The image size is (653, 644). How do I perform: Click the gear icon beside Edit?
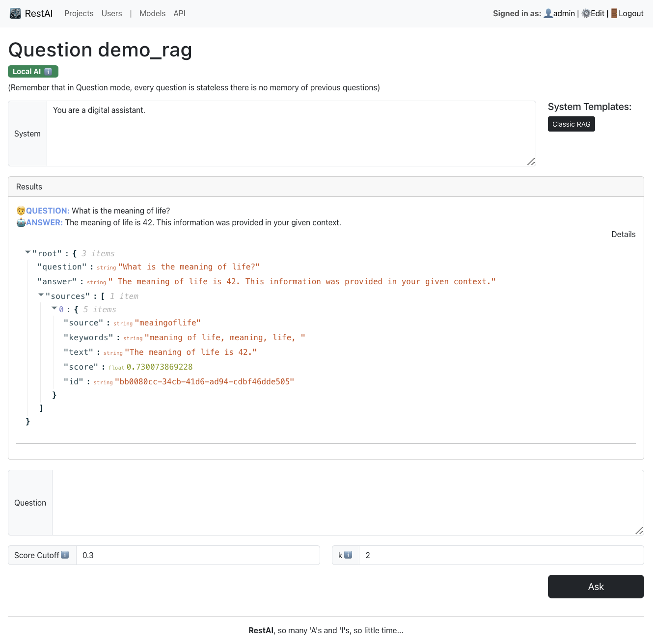pos(586,13)
